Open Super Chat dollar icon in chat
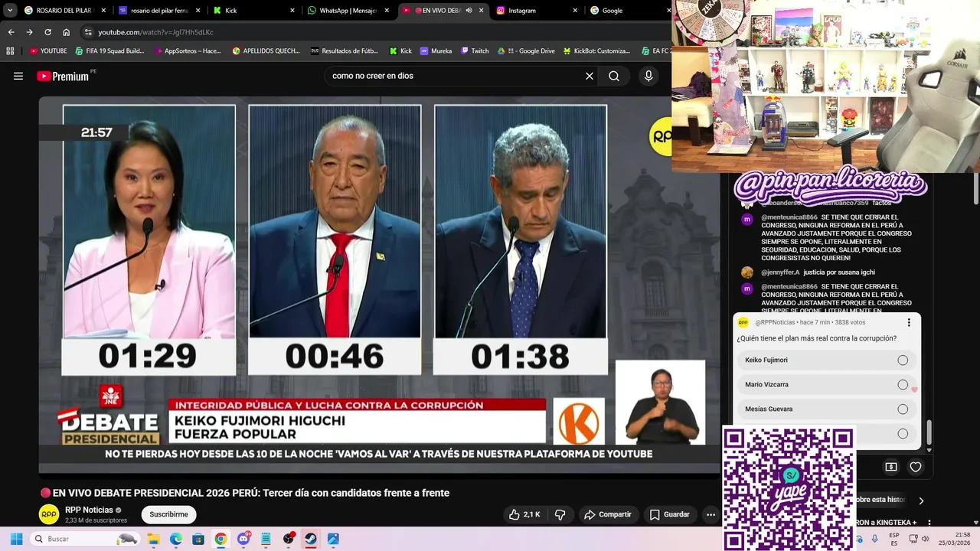980x551 pixels. tap(891, 467)
